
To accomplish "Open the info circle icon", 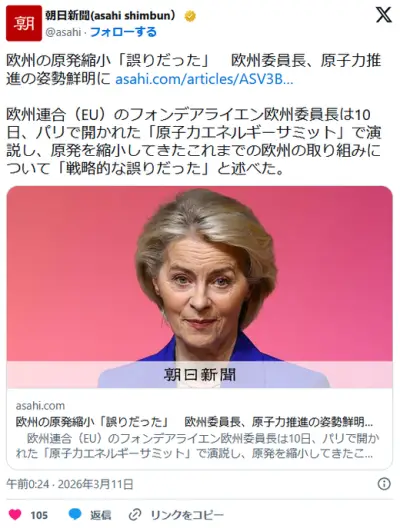I will pos(384,484).
